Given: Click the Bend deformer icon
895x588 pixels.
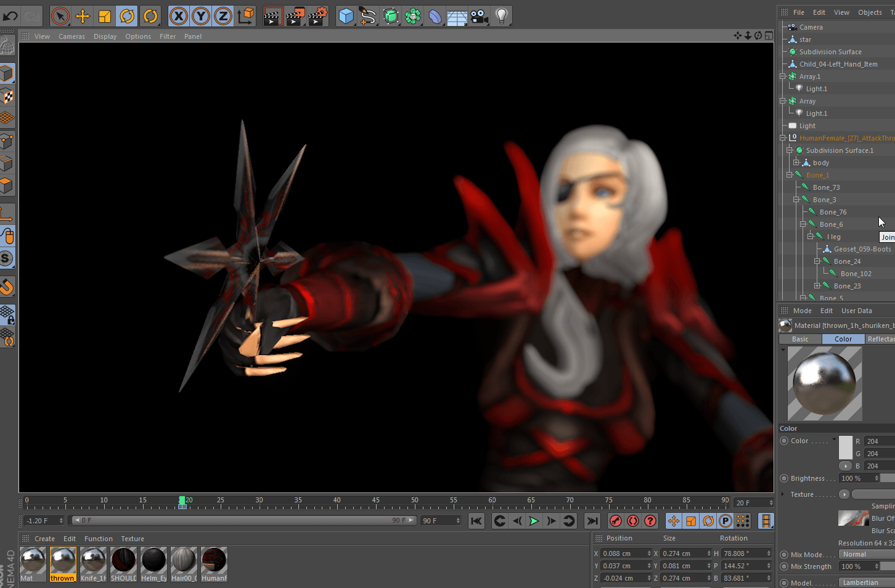Looking at the screenshot, I should pyautogui.click(x=435, y=16).
